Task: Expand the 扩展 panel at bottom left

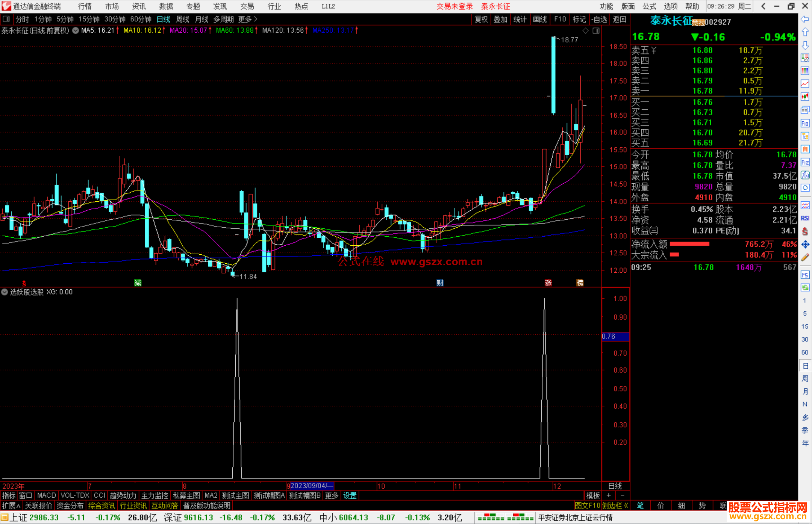Action: [11, 506]
